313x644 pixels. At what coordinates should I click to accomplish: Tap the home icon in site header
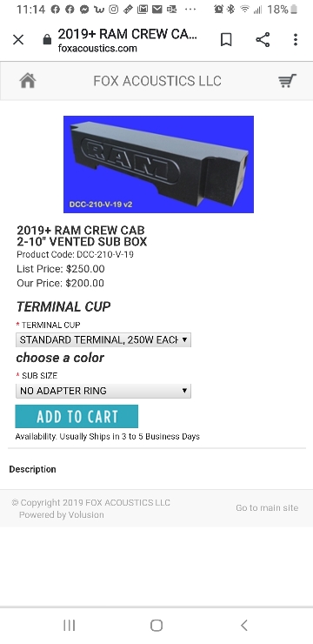coord(28,81)
